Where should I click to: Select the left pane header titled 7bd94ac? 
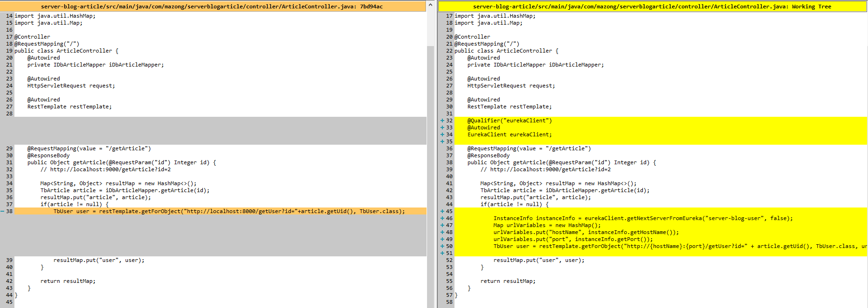(x=212, y=7)
